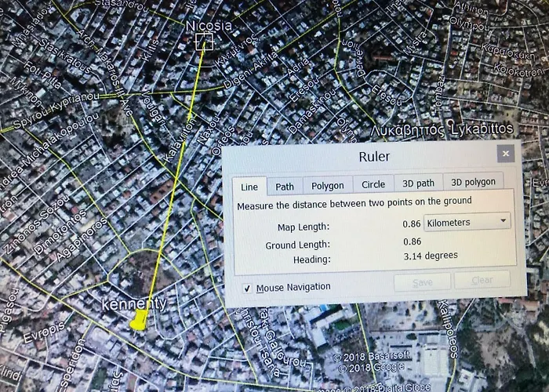Click the yellow placemark pin near kennenty
549x392 pixels.
pyautogui.click(x=139, y=321)
